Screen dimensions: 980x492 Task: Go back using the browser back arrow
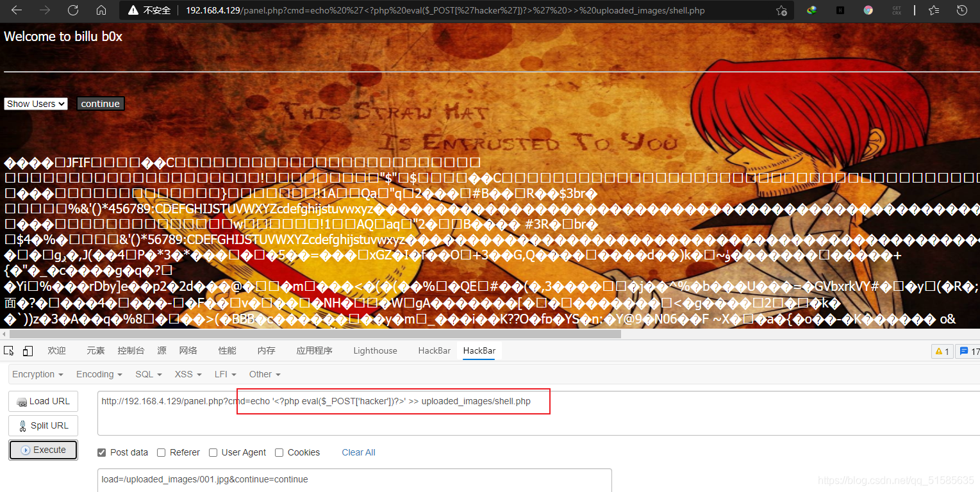pyautogui.click(x=17, y=10)
